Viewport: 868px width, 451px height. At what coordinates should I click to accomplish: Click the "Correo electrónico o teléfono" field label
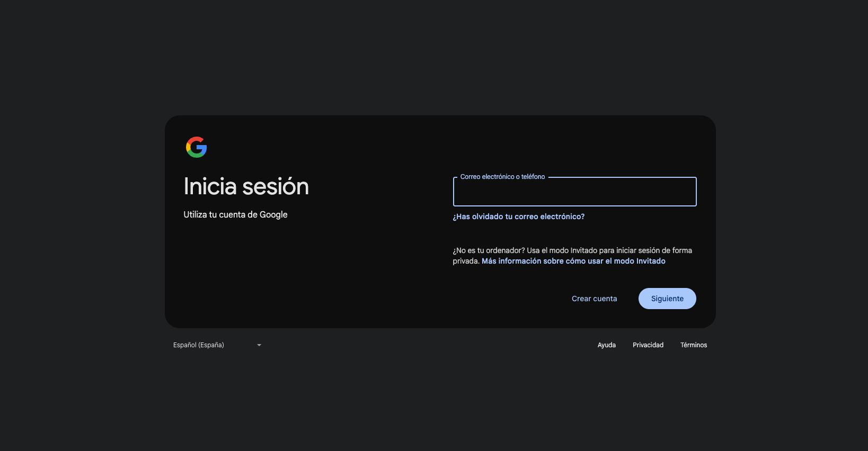[502, 177]
